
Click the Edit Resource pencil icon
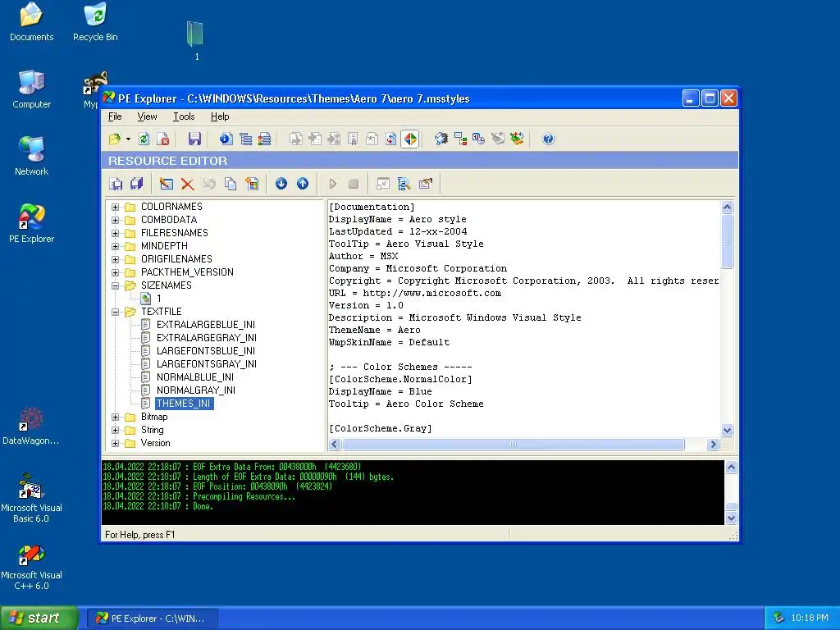pos(166,184)
